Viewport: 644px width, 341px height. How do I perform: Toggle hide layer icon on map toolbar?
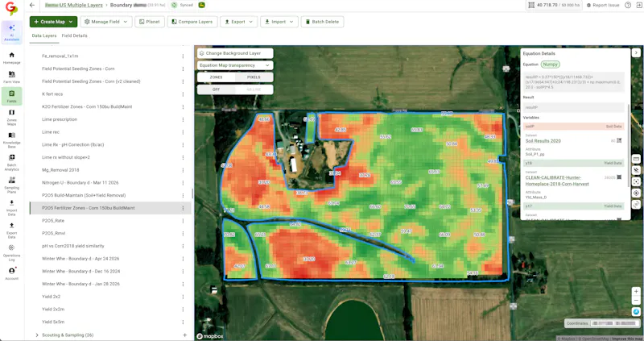[636, 170]
